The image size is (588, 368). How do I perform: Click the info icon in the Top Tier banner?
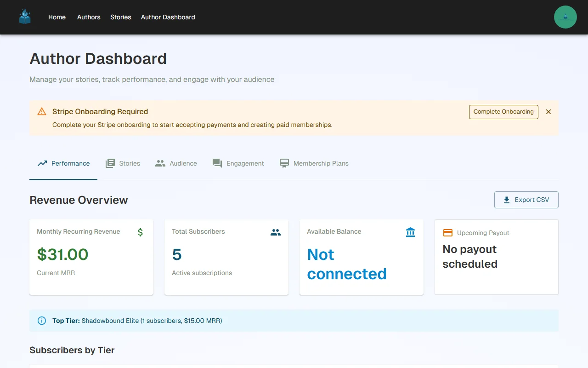[x=42, y=321]
